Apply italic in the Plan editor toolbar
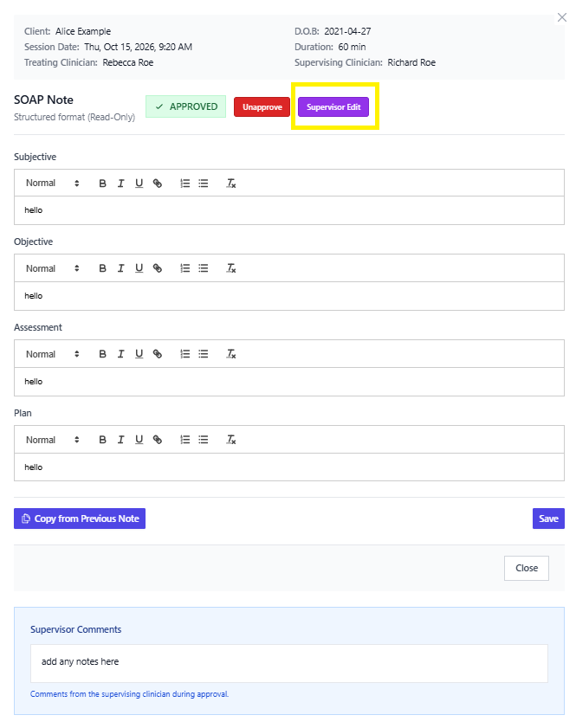 [x=120, y=440]
